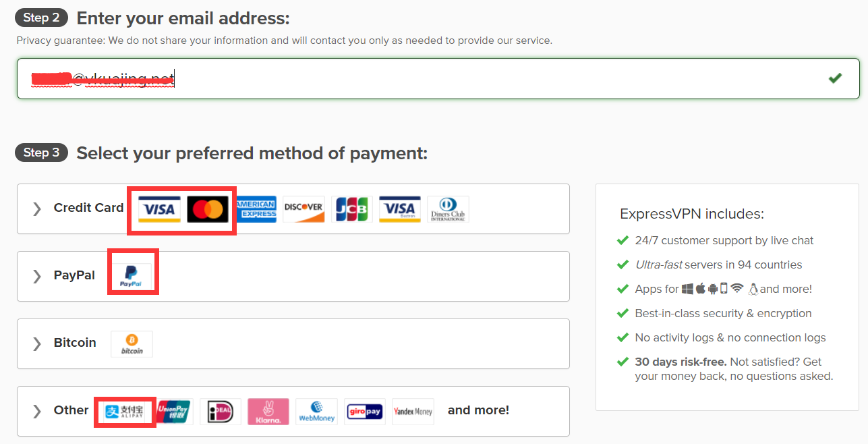
Task: Select the Bitcoin logo icon
Action: click(132, 343)
